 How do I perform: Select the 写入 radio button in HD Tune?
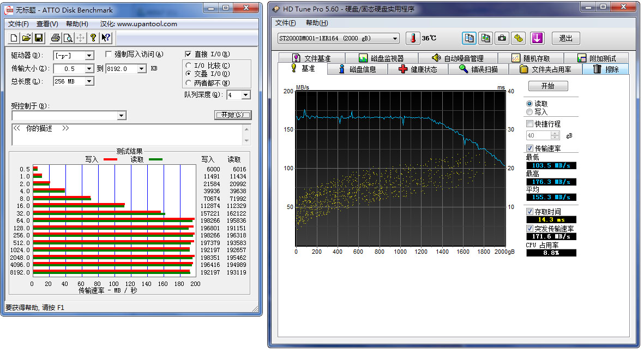[x=529, y=112]
